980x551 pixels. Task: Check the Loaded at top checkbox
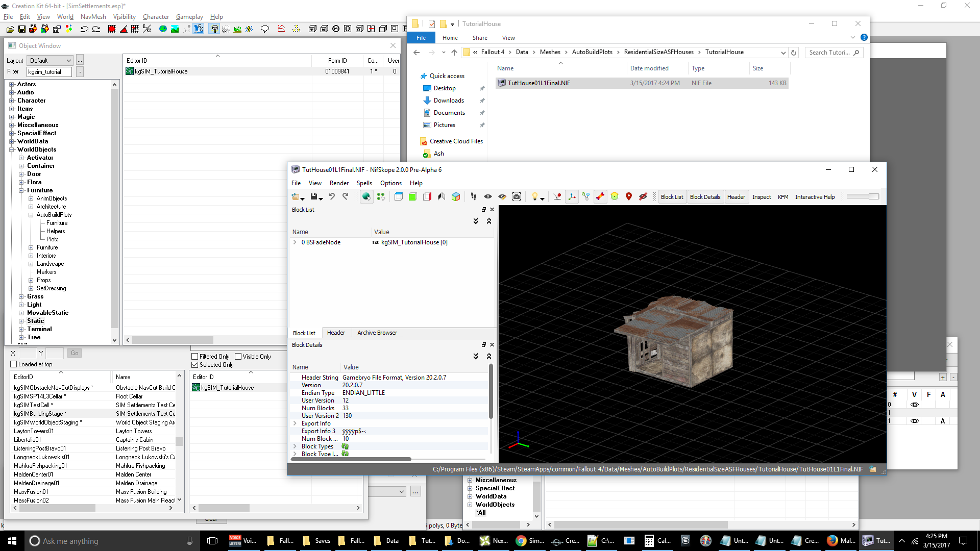[14, 364]
